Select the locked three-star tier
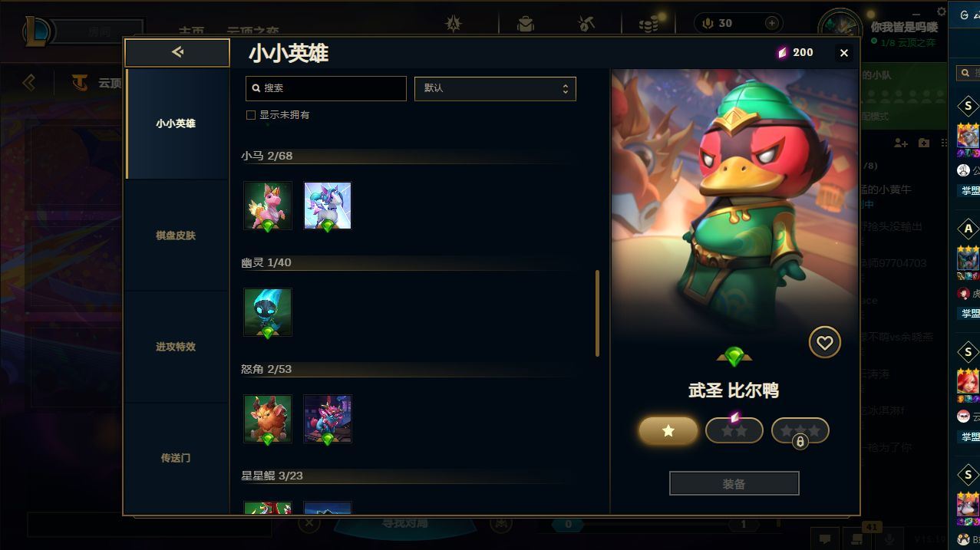The height and width of the screenshot is (550, 980). coord(800,430)
